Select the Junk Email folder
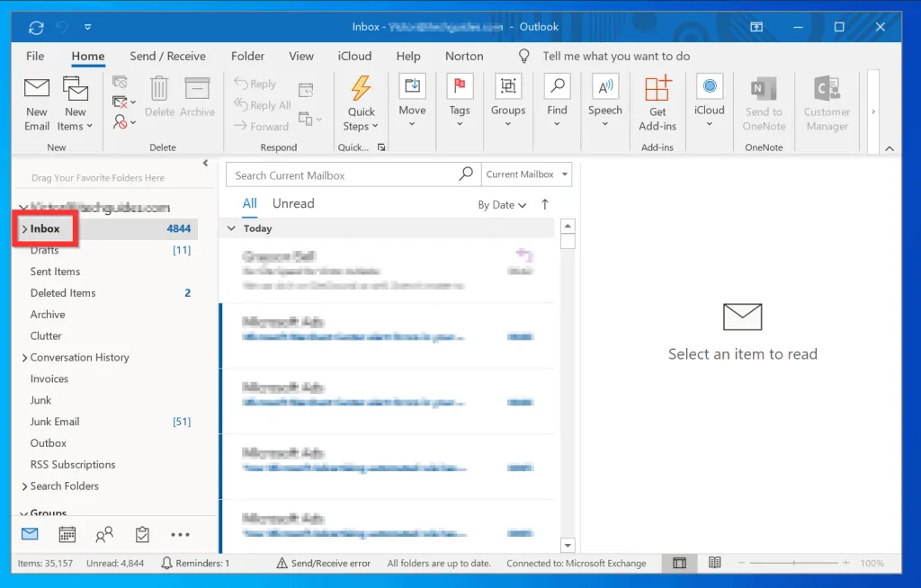The width and height of the screenshot is (921, 588). (x=54, y=421)
